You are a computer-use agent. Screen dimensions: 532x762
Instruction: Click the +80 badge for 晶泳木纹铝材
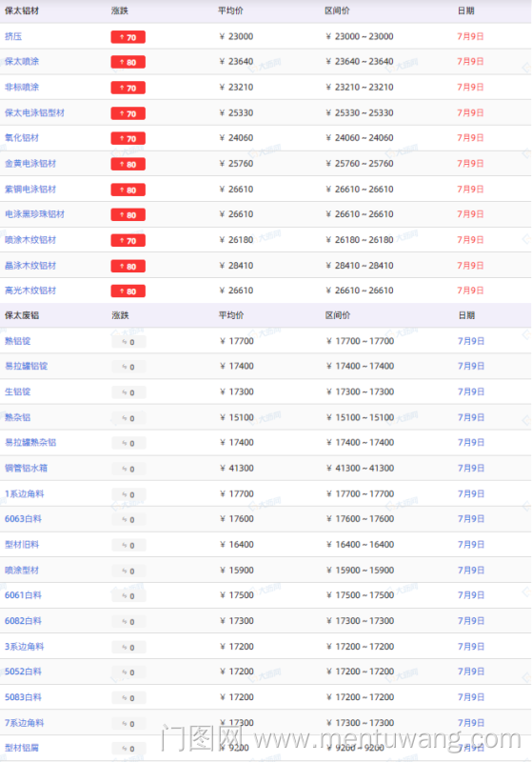128,267
